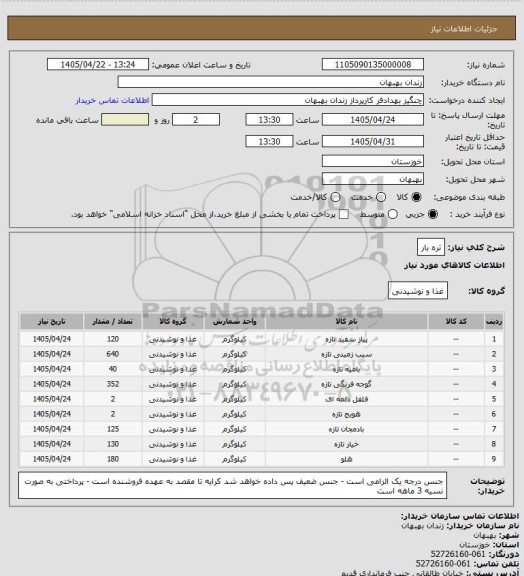Image resolution: width=524 pixels, height=576 pixels.
Task: Click the empty remaining hours field
Action: [125, 120]
